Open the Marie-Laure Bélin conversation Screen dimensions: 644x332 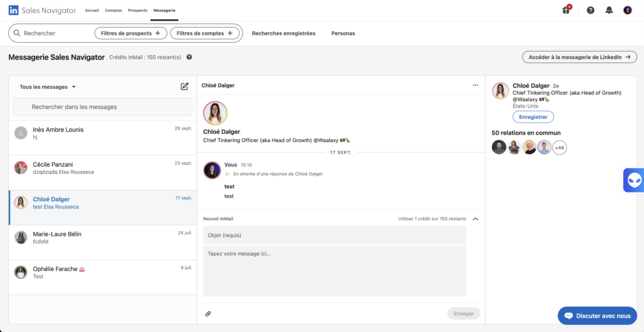[x=103, y=243]
